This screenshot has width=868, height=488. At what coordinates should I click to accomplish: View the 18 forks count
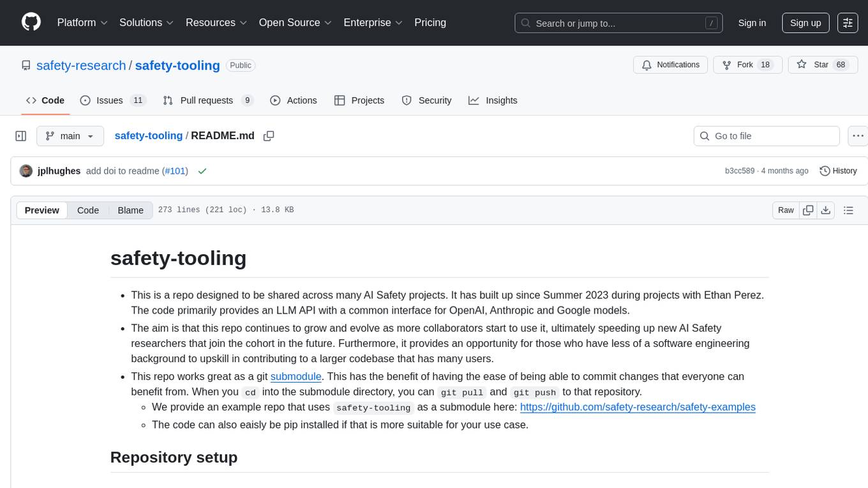(x=766, y=65)
